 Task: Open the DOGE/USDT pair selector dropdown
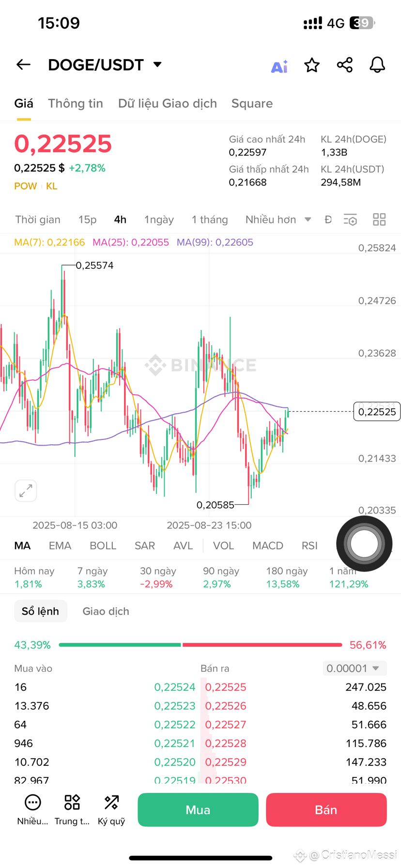105,65
